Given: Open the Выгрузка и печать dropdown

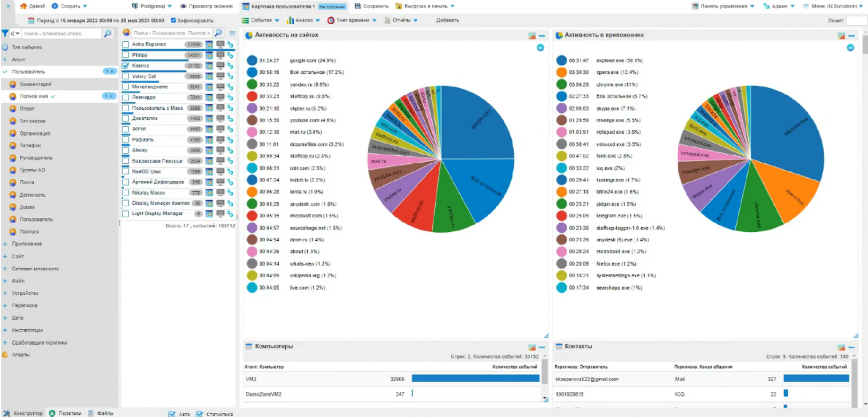Looking at the screenshot, I should 425,6.
